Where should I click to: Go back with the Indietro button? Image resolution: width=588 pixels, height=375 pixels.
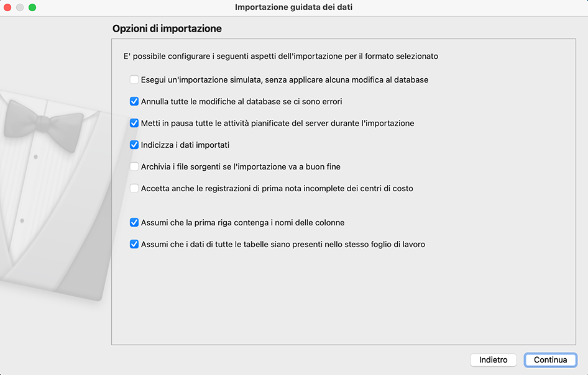pos(494,360)
